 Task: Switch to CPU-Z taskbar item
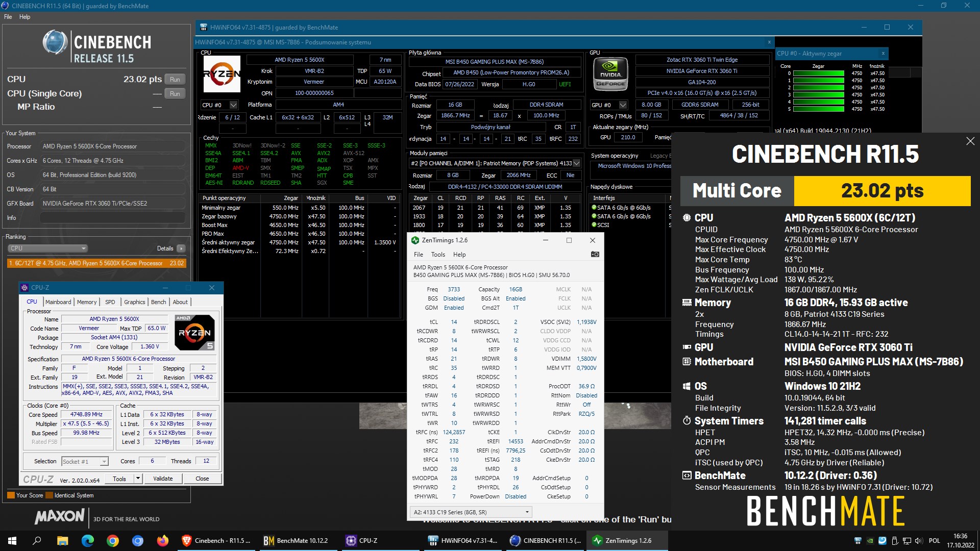pos(381,541)
